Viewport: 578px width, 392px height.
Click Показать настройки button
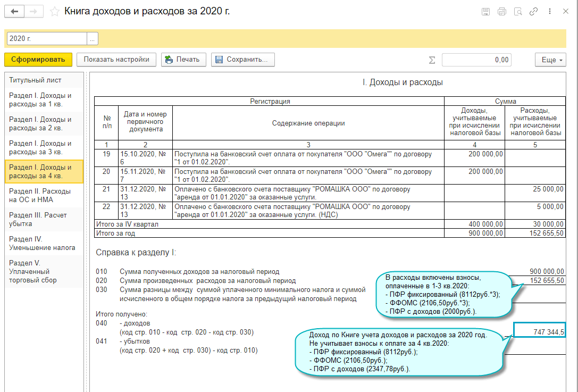pyautogui.click(x=116, y=60)
